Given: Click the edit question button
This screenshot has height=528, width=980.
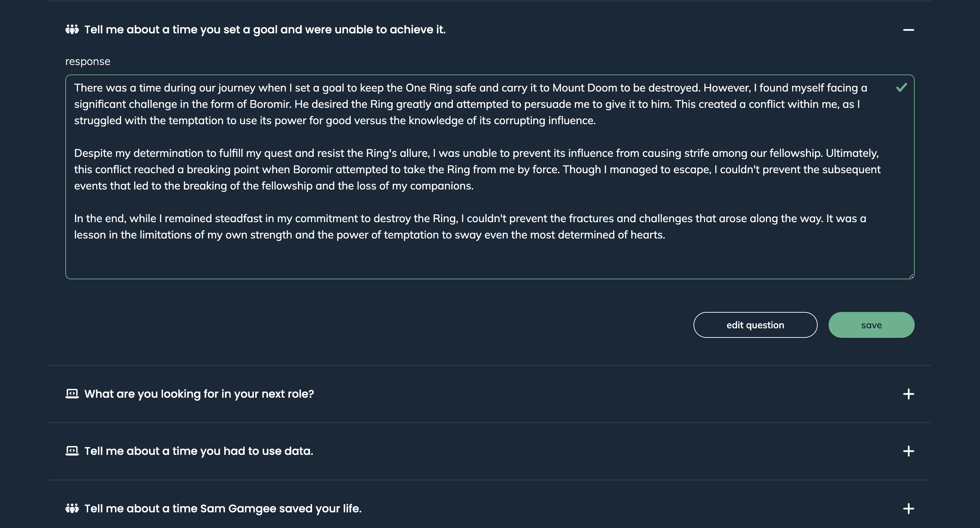Looking at the screenshot, I should click(x=755, y=325).
